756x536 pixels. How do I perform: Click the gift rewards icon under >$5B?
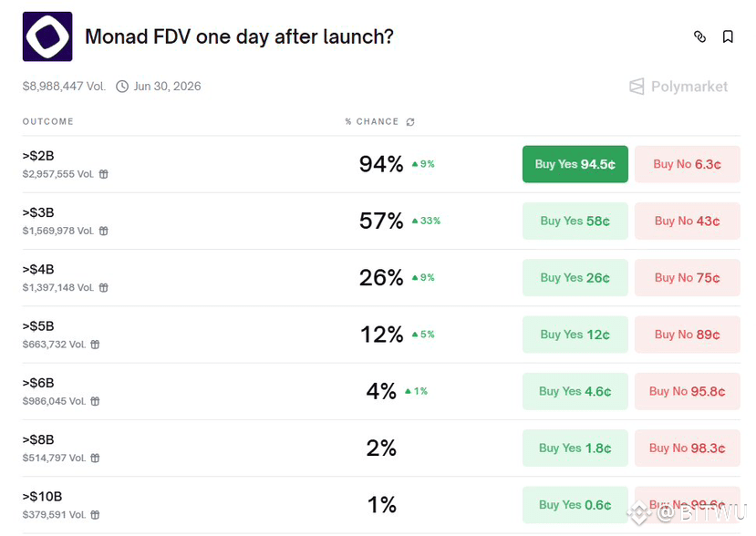tap(95, 345)
